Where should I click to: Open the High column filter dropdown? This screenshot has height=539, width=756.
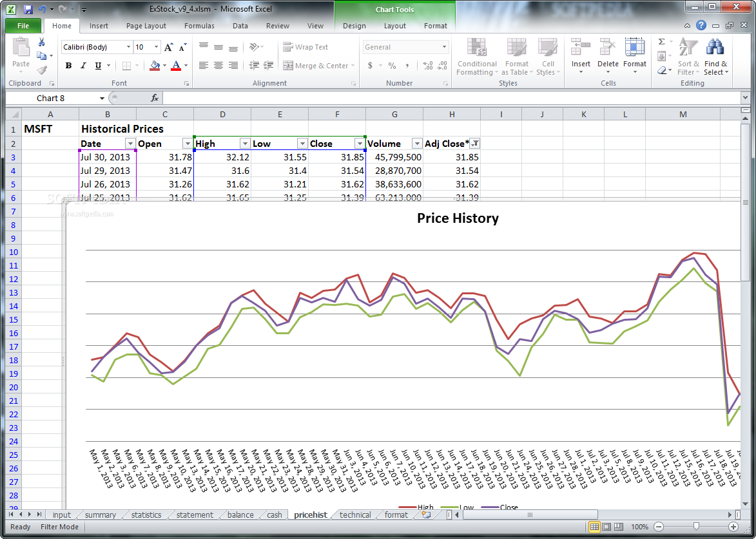[x=245, y=144]
